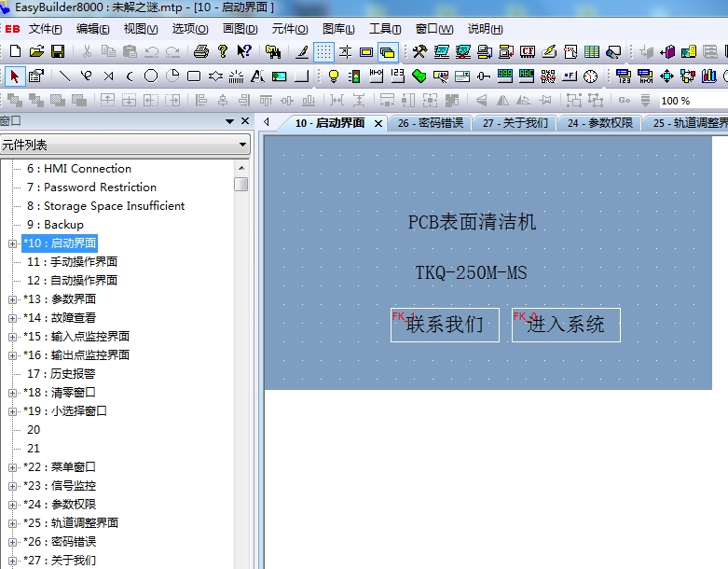The width and height of the screenshot is (728, 569).
Task: Click the Compile (hammer) icon
Action: [x=419, y=52]
